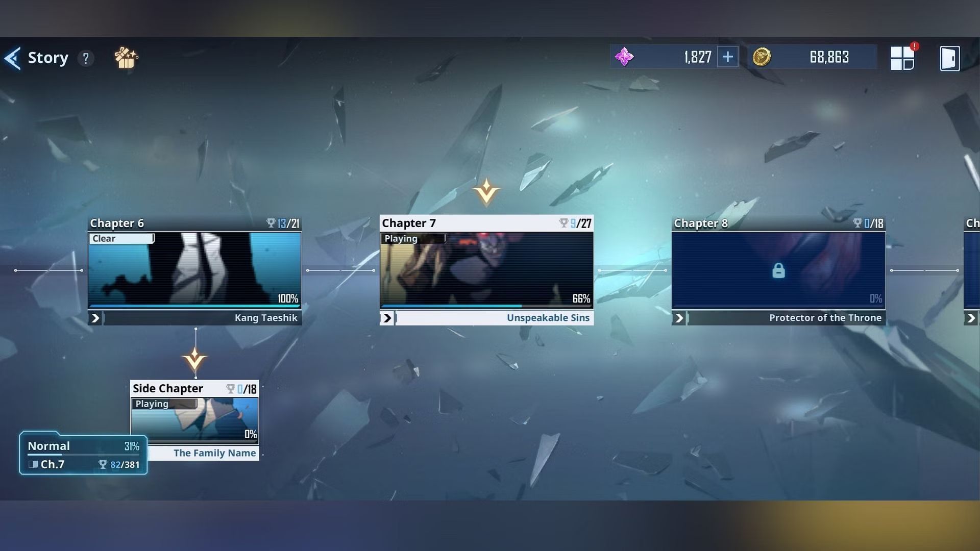Toggle Chapter 6 clear status indicator
This screenshot has height=551, width=980.
click(x=122, y=238)
